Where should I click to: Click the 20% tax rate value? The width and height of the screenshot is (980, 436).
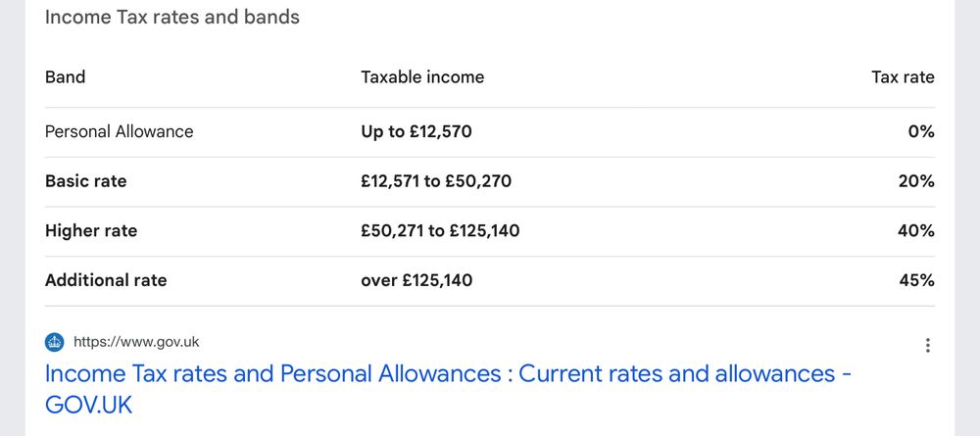916,181
